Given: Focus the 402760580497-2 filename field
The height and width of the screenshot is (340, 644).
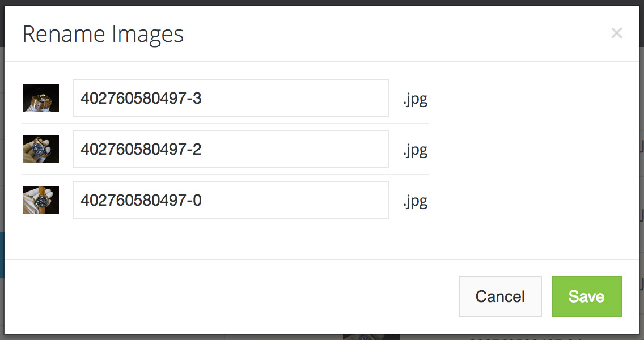Looking at the screenshot, I should (230, 149).
